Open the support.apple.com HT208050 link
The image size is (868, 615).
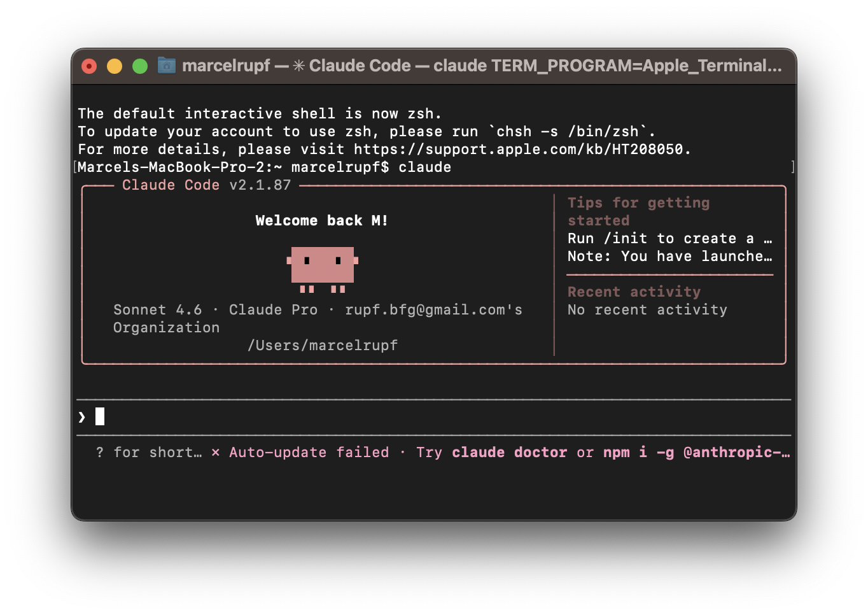pyautogui.click(x=519, y=150)
